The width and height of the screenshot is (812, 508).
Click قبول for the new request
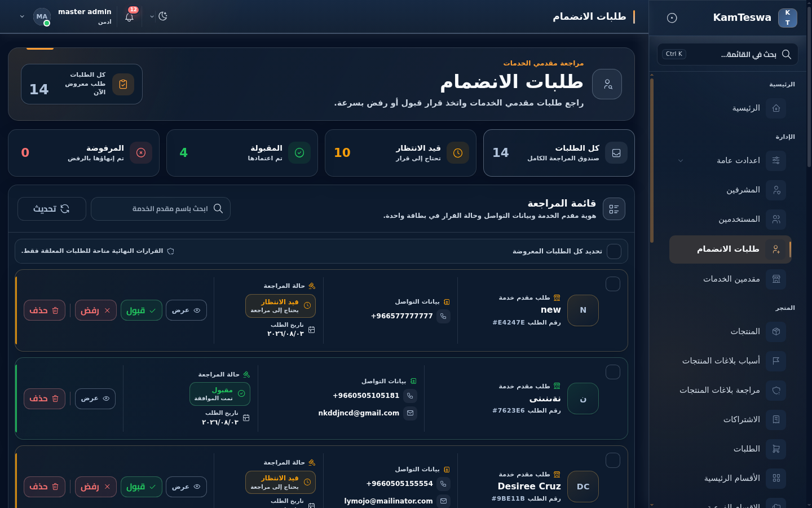142,310
